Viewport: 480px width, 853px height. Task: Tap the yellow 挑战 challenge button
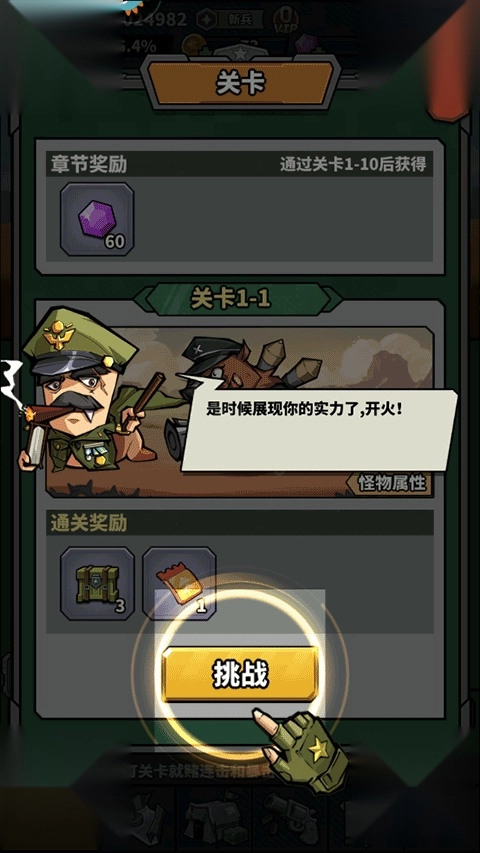[x=240, y=675]
